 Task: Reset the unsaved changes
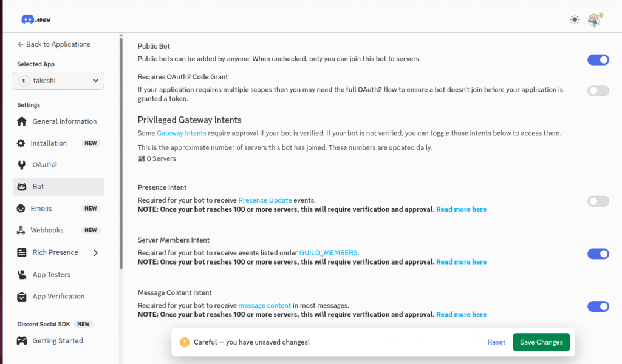tap(496, 342)
